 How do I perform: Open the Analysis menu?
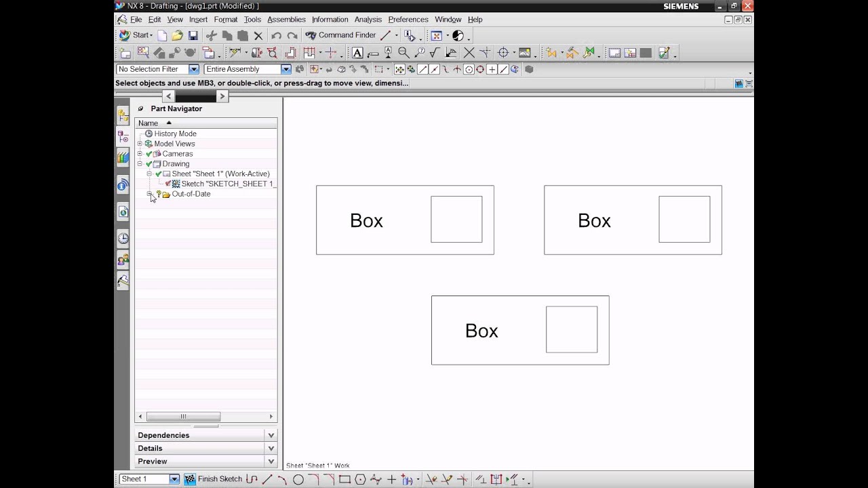point(368,20)
